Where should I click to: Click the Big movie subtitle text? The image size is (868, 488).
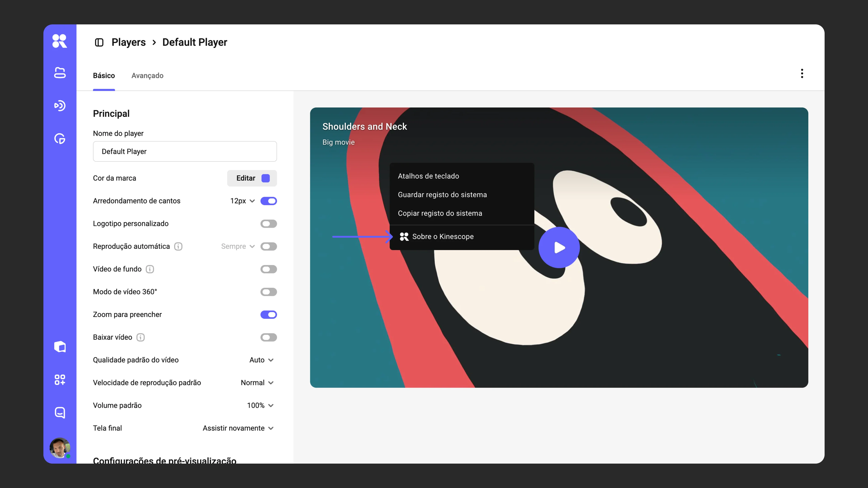[x=338, y=142]
